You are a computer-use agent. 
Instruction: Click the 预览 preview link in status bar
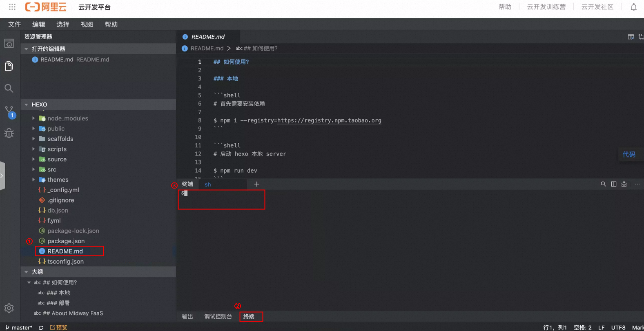tap(59, 327)
